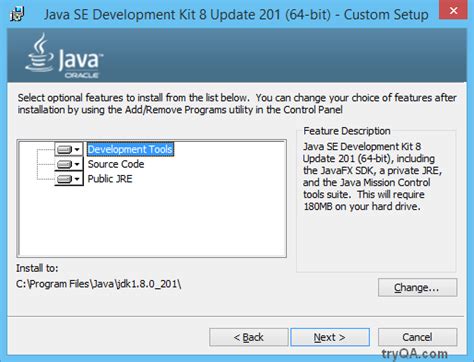Screen dimensions: 474x362
Task: Click the install path C:\Program Files\Java\jdk1.8.0_201\
Action: click(99, 284)
